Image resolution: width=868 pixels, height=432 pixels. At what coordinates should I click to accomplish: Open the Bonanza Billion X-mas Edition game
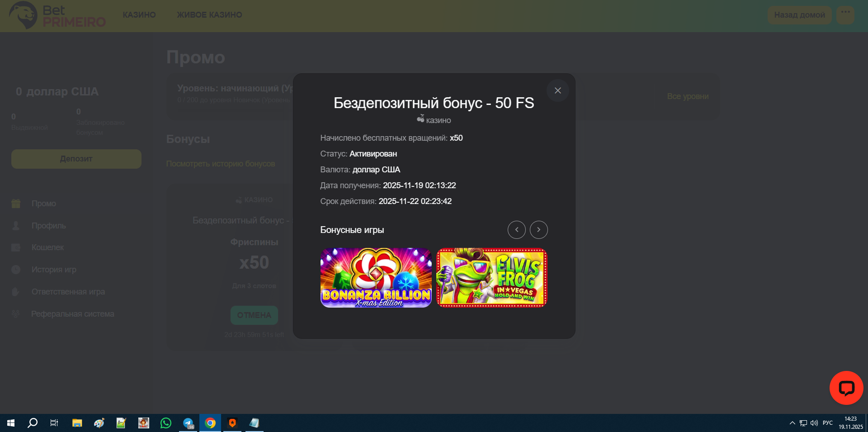point(376,277)
